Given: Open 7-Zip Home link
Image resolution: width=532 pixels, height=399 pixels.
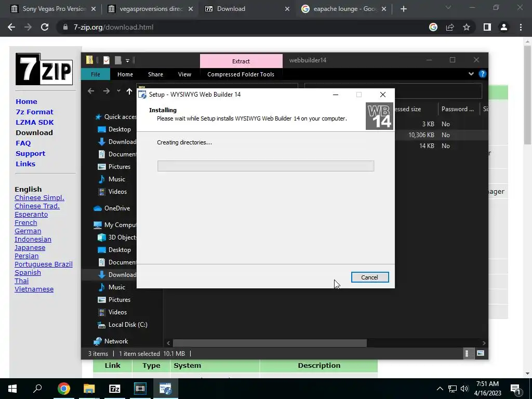Looking at the screenshot, I should click(26, 101).
